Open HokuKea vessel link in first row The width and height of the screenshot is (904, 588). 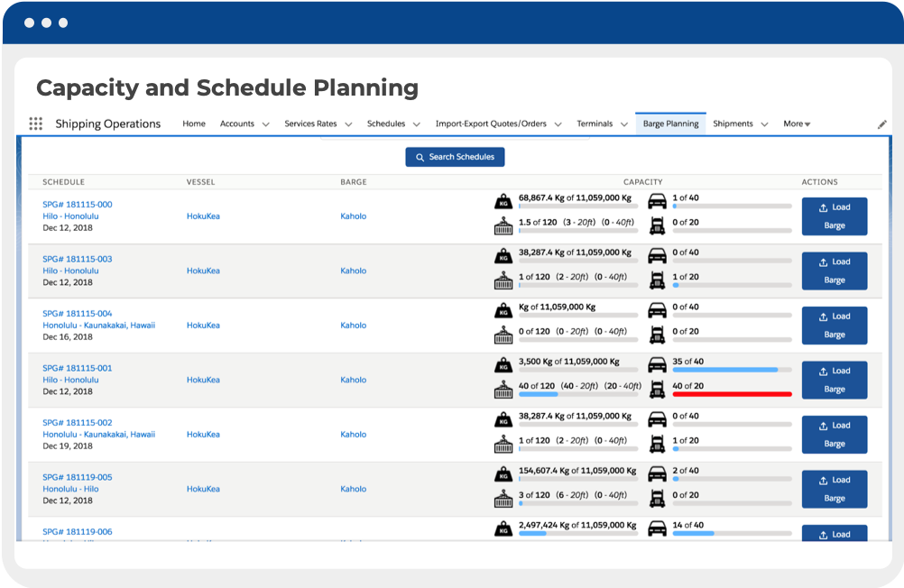click(x=203, y=216)
